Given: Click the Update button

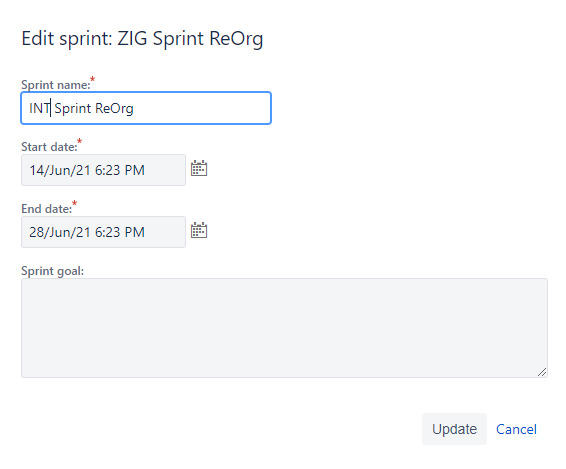Looking at the screenshot, I should [x=454, y=429].
